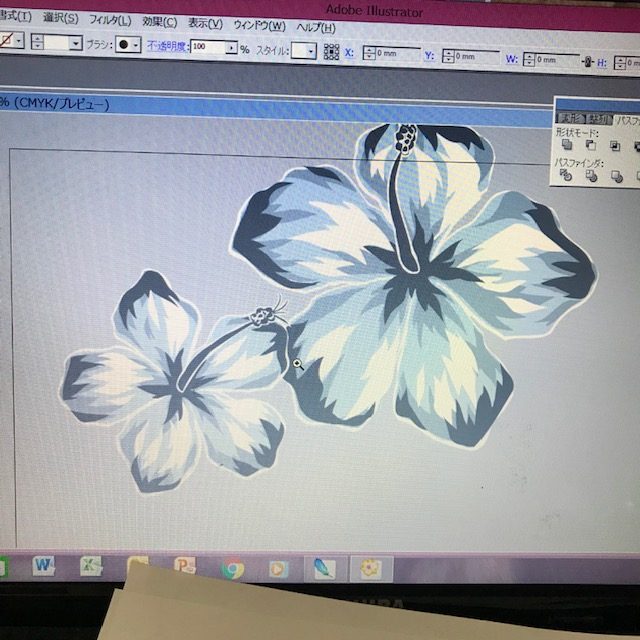The width and height of the screenshot is (640, 640).
Task: Click the Add to shape area icon
Action: 566,146
